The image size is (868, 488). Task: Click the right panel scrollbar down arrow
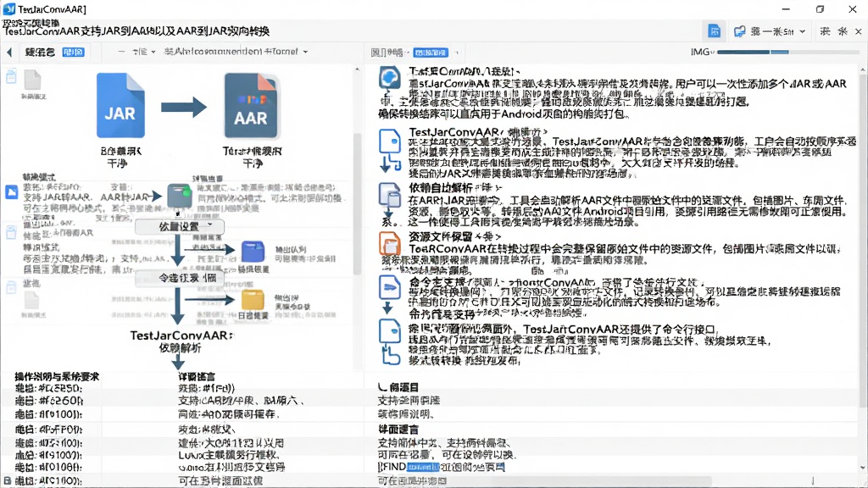point(862,468)
